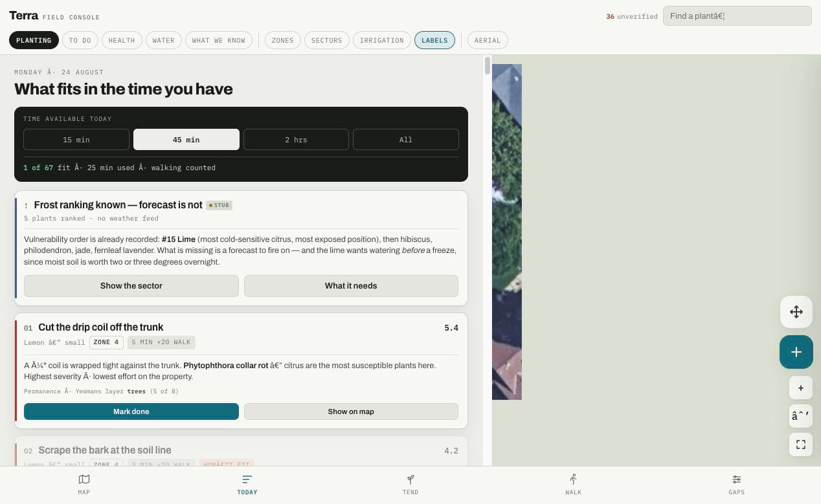Switch to the Planting tab
This screenshot has width=821, height=504.
click(x=34, y=40)
